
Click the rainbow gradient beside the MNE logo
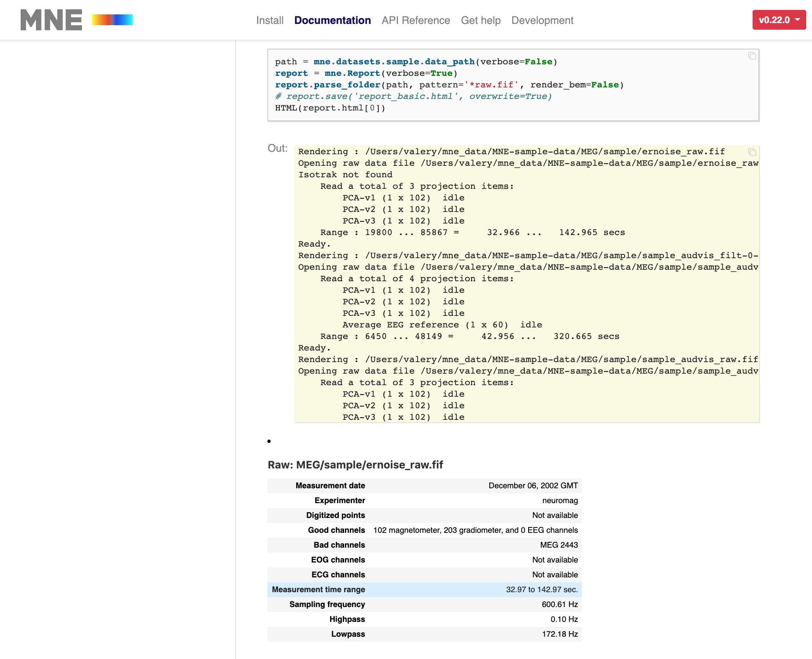click(112, 19)
